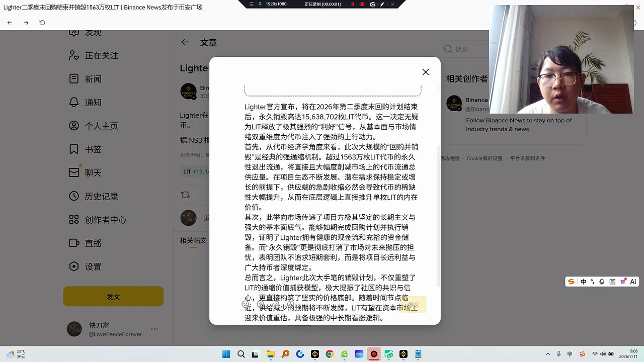Viewport: 644px width, 362px height.
Task: Open the recorder hamburger menu
Action: pos(253,4)
